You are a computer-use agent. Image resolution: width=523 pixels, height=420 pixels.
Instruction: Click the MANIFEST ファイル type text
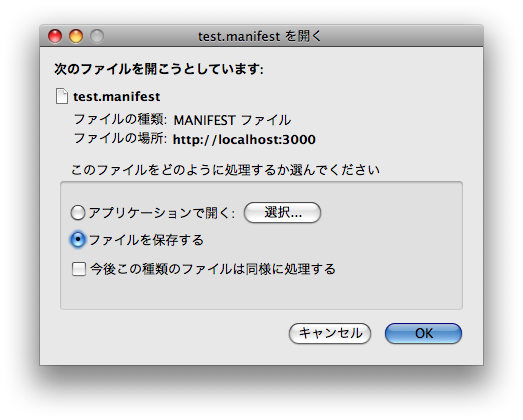232,120
